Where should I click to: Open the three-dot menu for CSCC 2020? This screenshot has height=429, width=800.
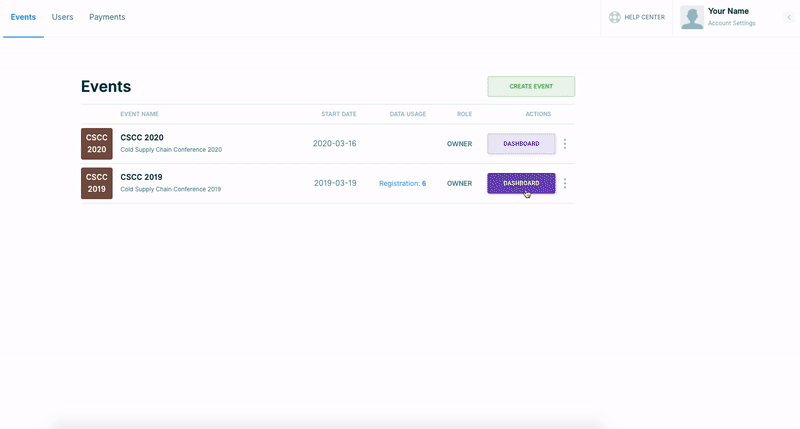[565, 144]
